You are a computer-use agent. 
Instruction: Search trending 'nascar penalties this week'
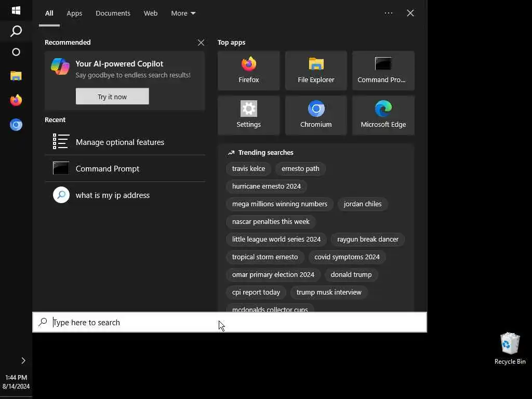pyautogui.click(x=271, y=221)
